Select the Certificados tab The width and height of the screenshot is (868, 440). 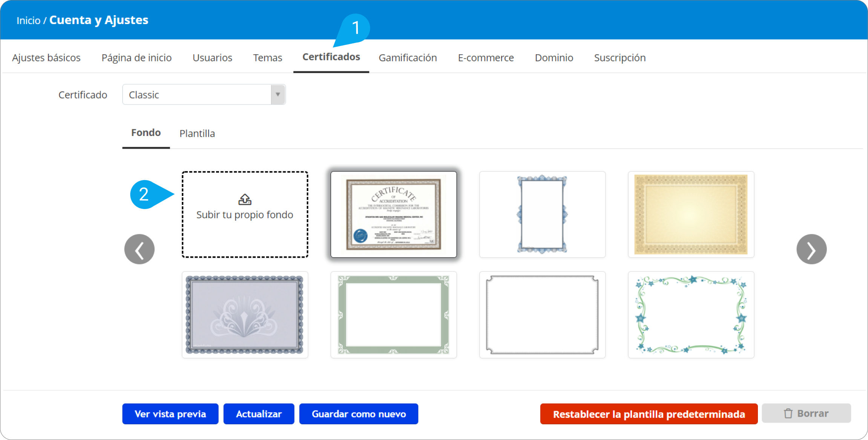(331, 57)
